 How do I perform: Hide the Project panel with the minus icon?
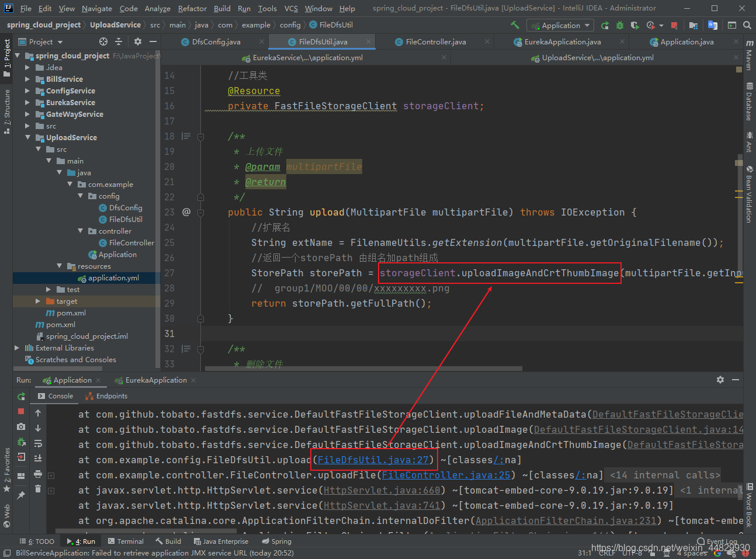[153, 41]
